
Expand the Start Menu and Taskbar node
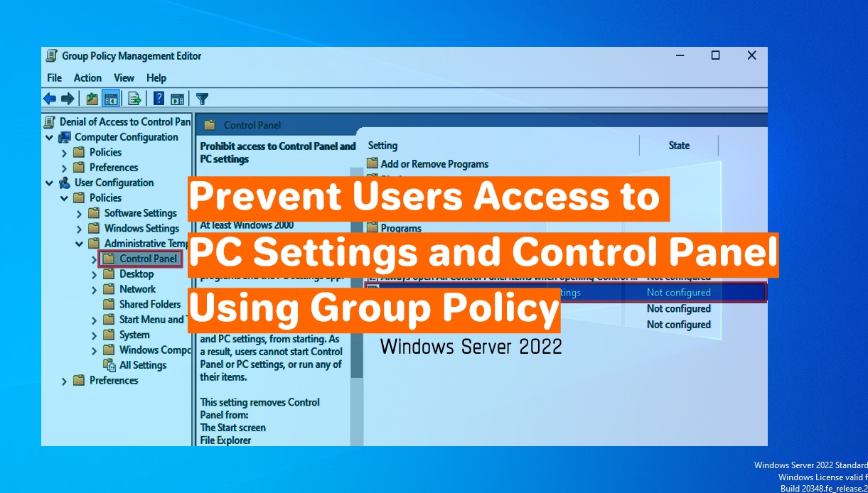(x=94, y=320)
